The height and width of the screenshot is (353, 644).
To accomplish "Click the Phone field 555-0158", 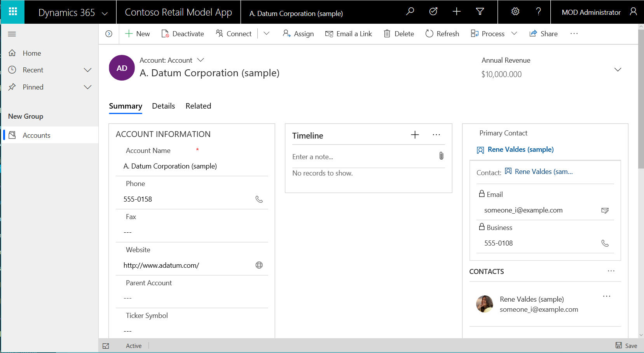I will point(138,199).
